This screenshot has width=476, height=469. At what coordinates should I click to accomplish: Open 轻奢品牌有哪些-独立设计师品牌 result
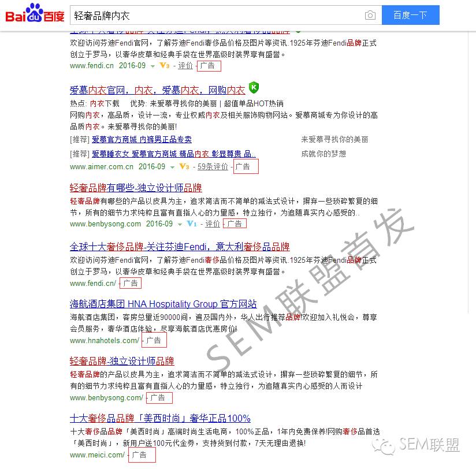click(x=136, y=188)
